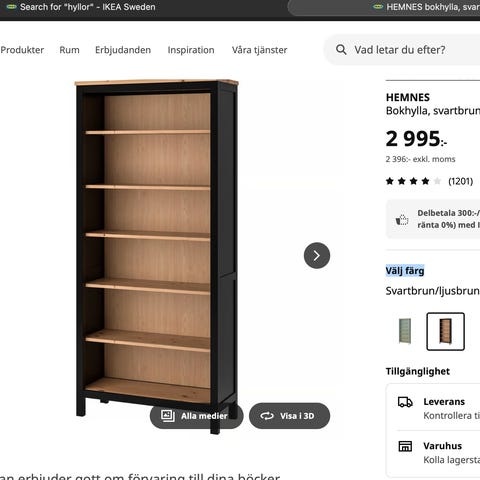Viewport: 480px width, 480px height.
Task: Go to the Inspiration menu
Action: (191, 50)
